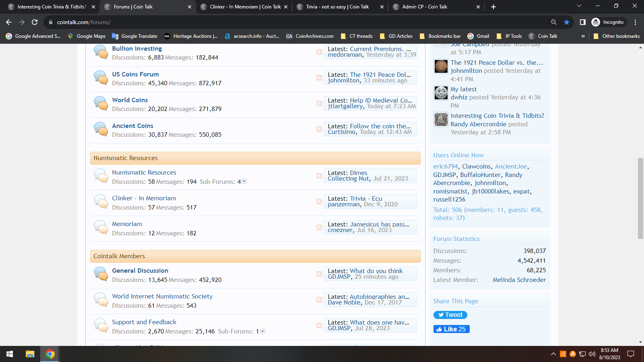Click the address bar URL field
The image size is (644, 362).
[x=282, y=22]
